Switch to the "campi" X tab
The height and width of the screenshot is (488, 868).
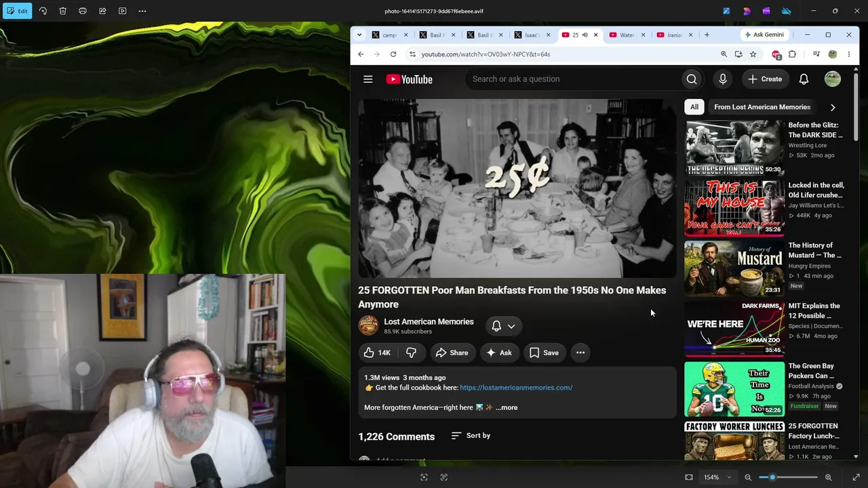(391, 35)
